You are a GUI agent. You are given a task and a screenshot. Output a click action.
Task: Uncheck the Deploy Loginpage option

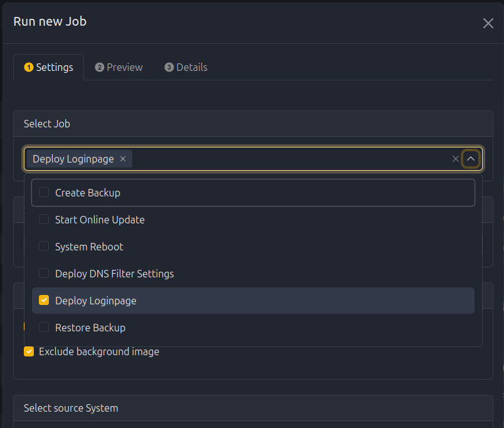[44, 301]
